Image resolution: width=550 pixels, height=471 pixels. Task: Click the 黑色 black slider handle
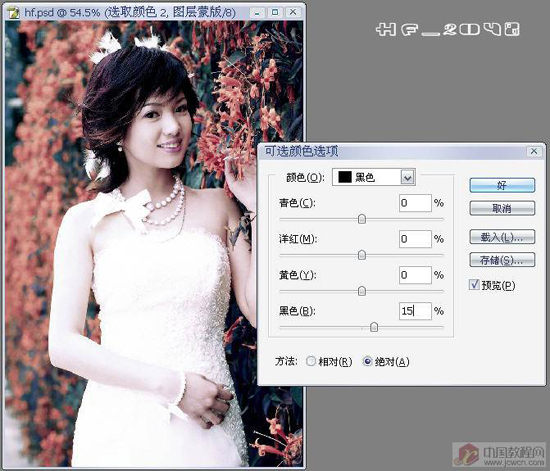[x=374, y=327]
